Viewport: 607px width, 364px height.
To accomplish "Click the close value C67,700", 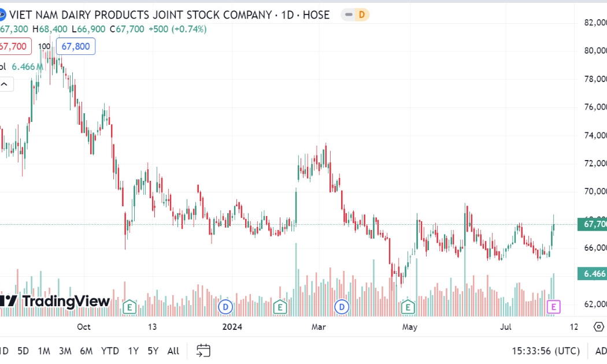I will tap(127, 29).
